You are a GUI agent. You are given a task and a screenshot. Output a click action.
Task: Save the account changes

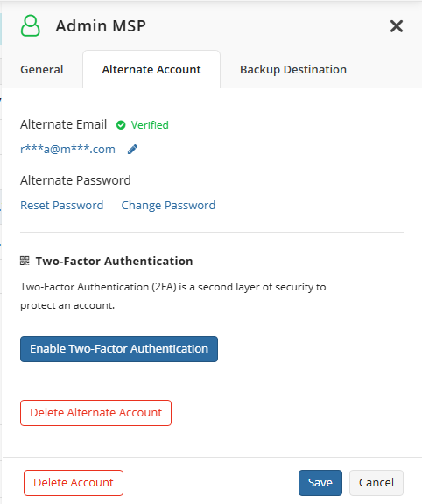point(320,483)
